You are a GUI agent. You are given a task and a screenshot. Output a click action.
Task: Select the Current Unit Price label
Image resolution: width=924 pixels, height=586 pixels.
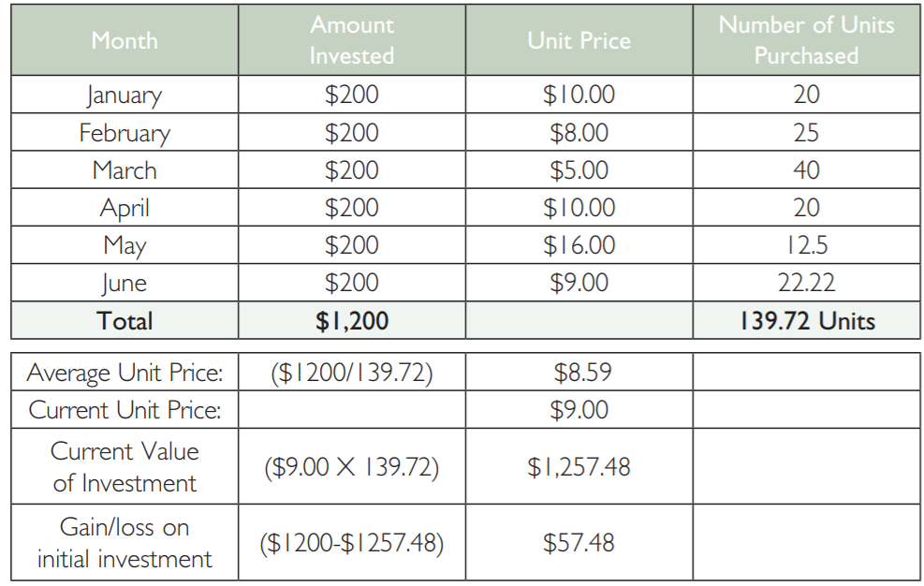pyautogui.click(x=125, y=410)
